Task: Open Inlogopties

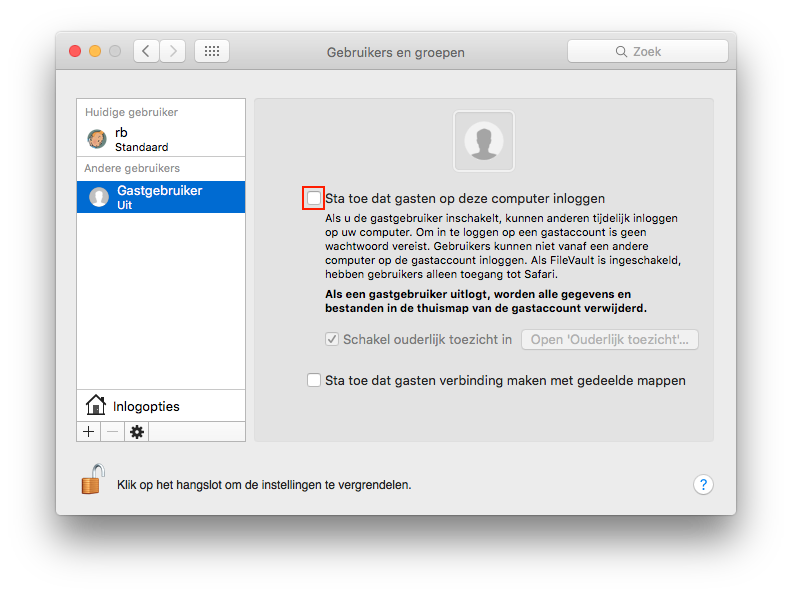Action: pos(161,406)
